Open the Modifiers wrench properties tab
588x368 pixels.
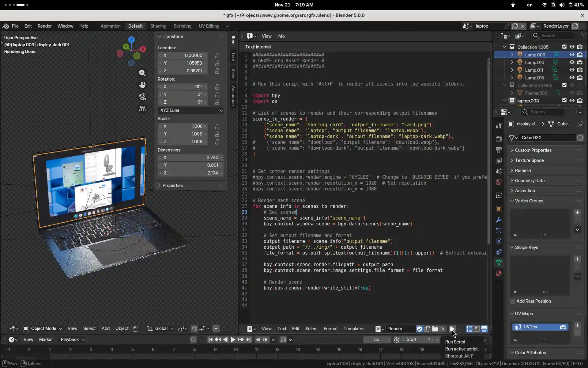click(499, 220)
